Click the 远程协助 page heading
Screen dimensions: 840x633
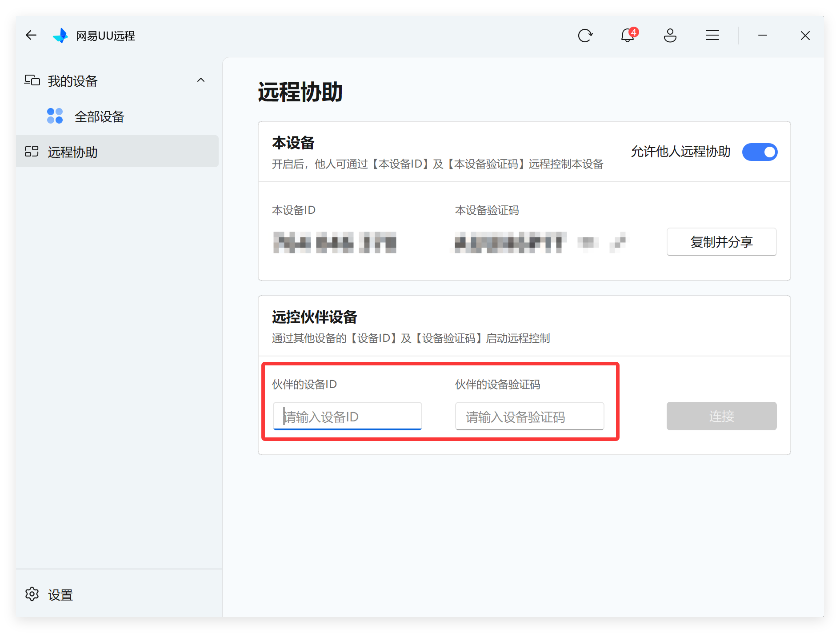300,92
